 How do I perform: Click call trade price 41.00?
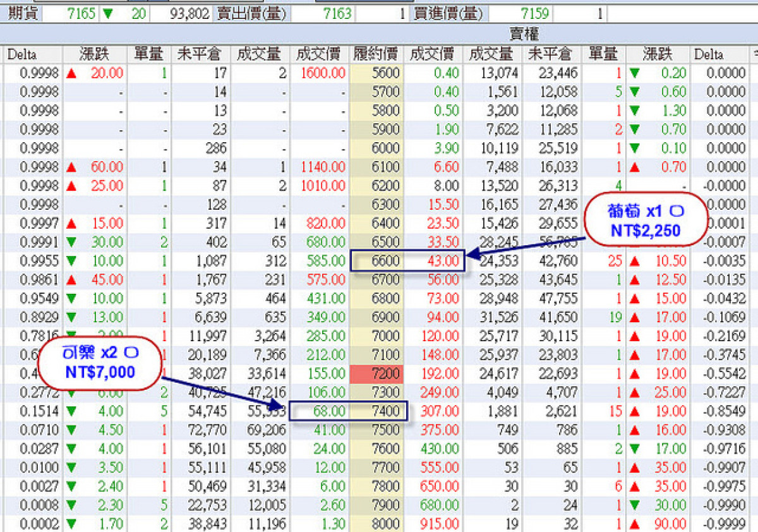[330, 430]
